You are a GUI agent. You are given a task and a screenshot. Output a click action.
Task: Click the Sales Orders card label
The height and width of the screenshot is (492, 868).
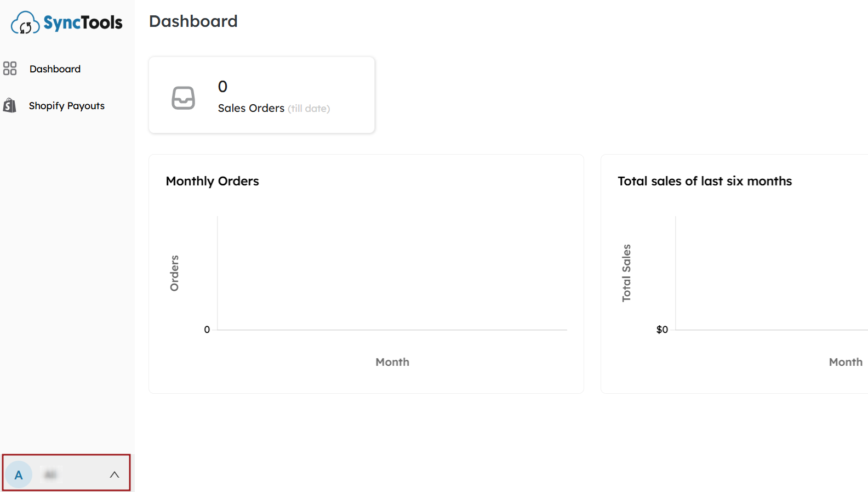[x=251, y=108]
